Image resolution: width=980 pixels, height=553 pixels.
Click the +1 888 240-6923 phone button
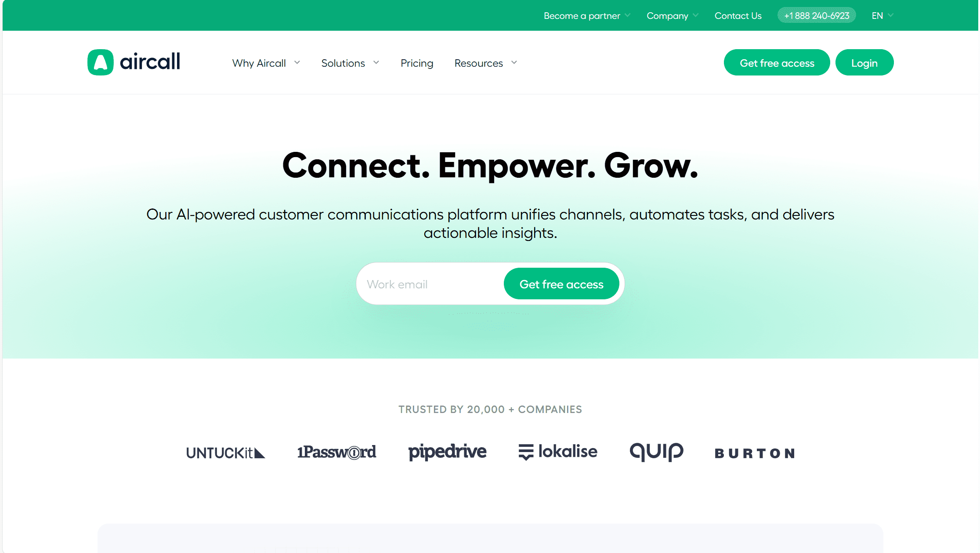click(817, 15)
